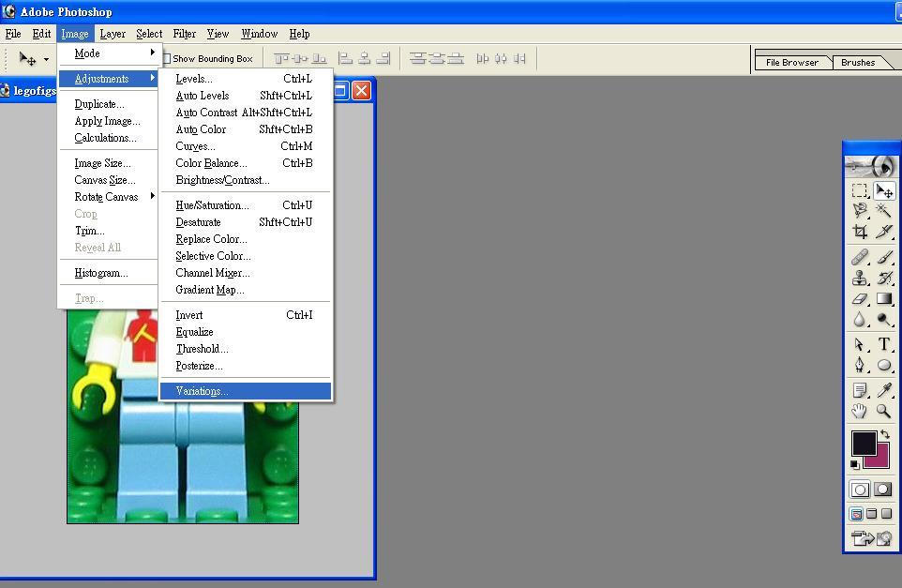This screenshot has width=902, height=588.
Task: Select the Clone Stamp tool
Action: (x=860, y=278)
